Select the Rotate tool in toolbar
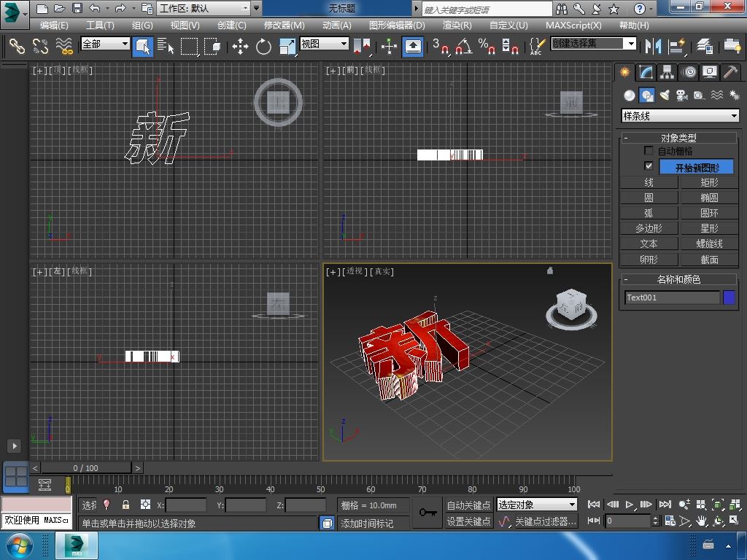The height and width of the screenshot is (560, 747). tap(263, 47)
